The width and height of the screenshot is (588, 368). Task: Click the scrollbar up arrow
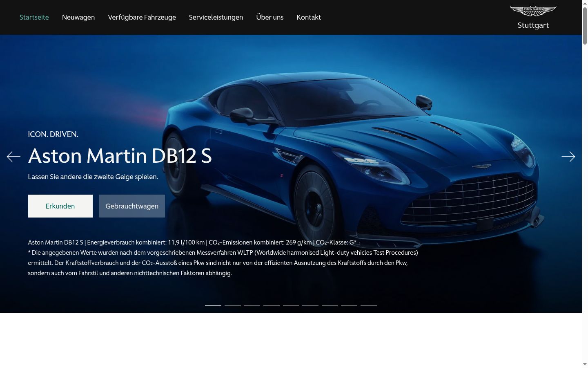[585, 3]
